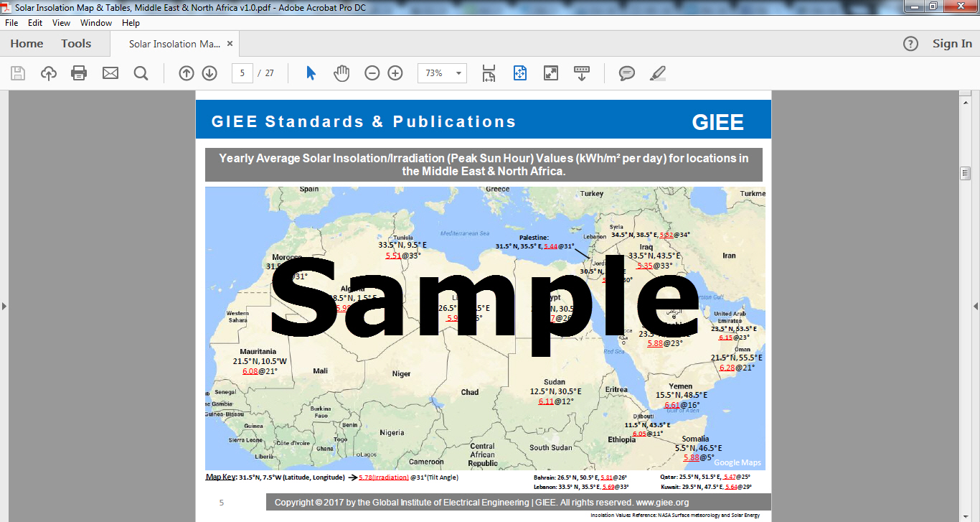Select the Solar Insolation Ma... document tab

[x=174, y=44]
